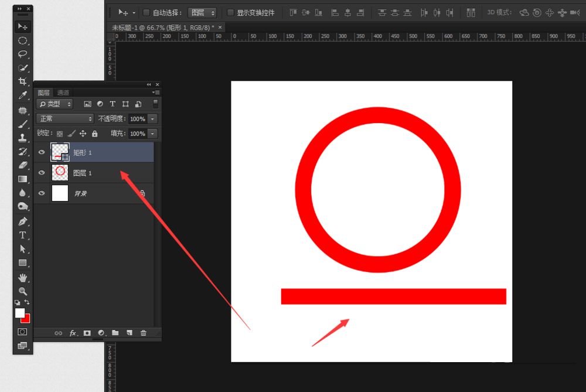This screenshot has width=586, height=392.
Task: Delete layer using the trash icon
Action: tap(144, 333)
